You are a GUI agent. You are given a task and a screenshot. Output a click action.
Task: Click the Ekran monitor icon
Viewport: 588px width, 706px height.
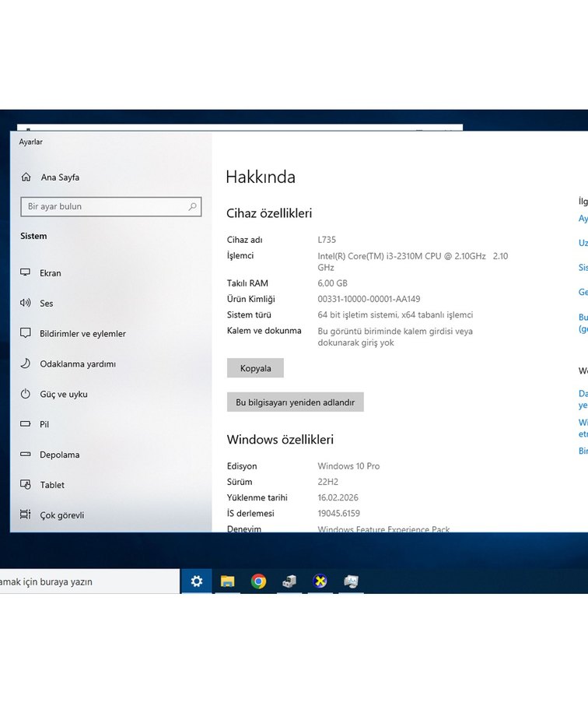pyautogui.click(x=26, y=272)
